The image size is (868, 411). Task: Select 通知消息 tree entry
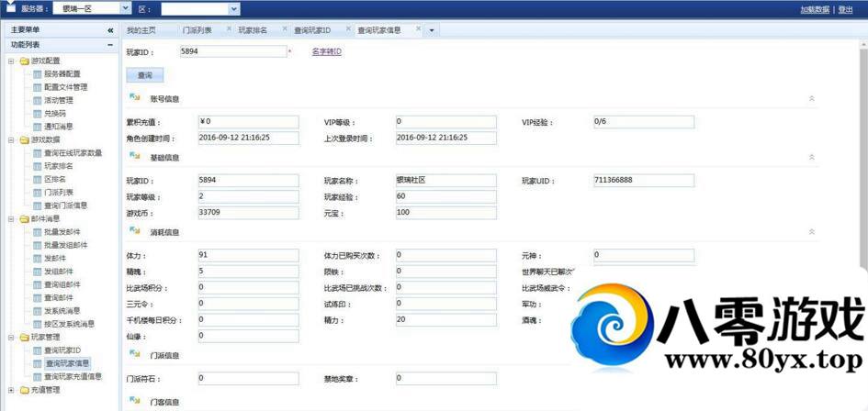(x=59, y=126)
